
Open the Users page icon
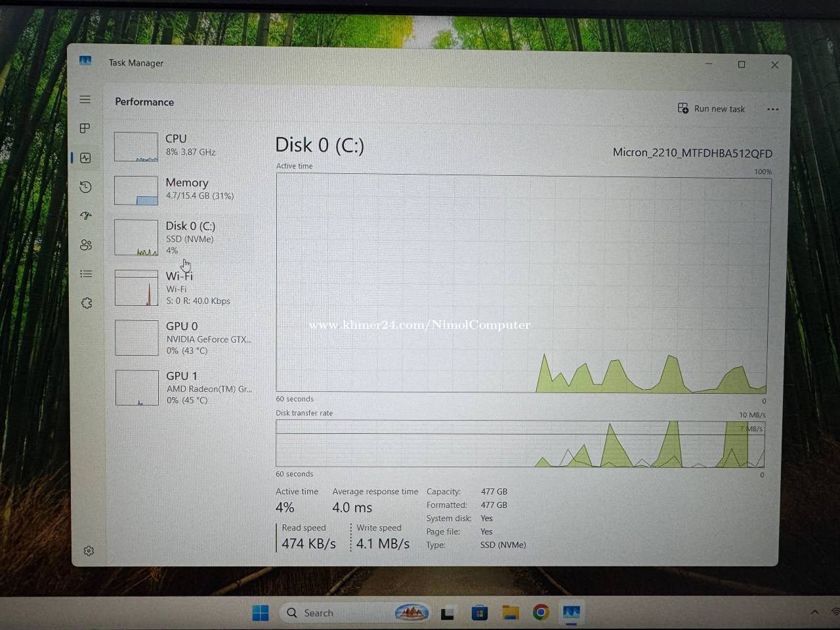point(86,245)
